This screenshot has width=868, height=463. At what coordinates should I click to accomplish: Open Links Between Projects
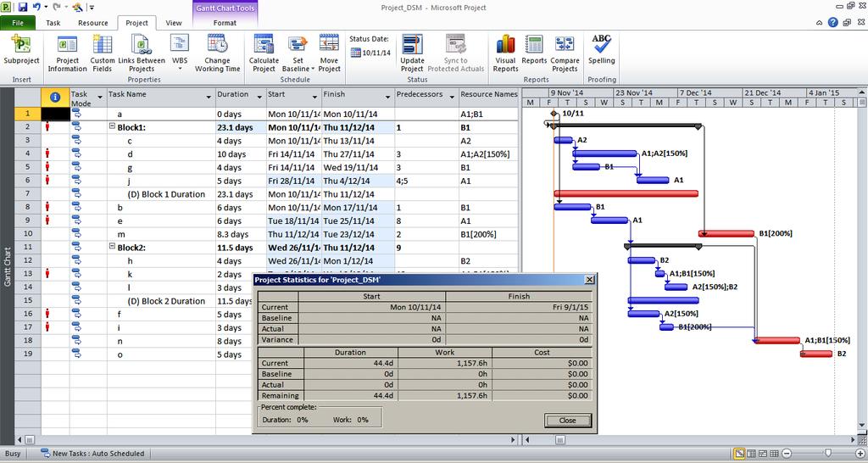click(x=142, y=52)
